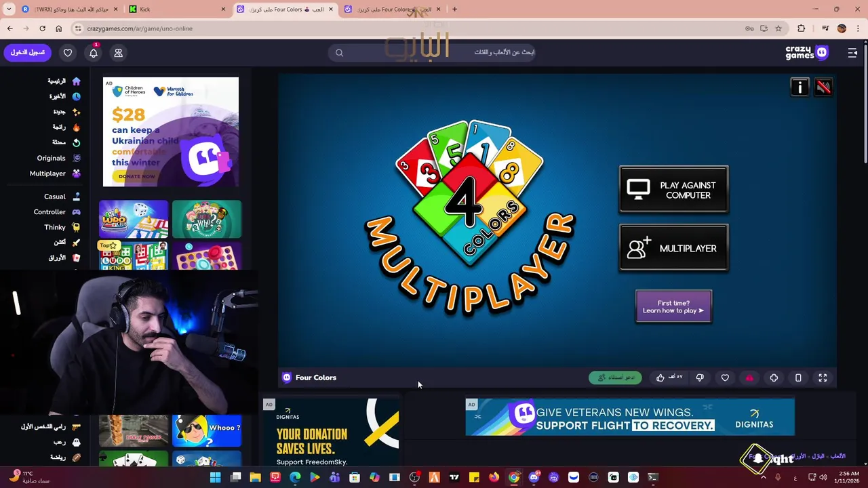868x488 pixels.
Task: Open the Chrome profile avatar
Action: (842, 28)
